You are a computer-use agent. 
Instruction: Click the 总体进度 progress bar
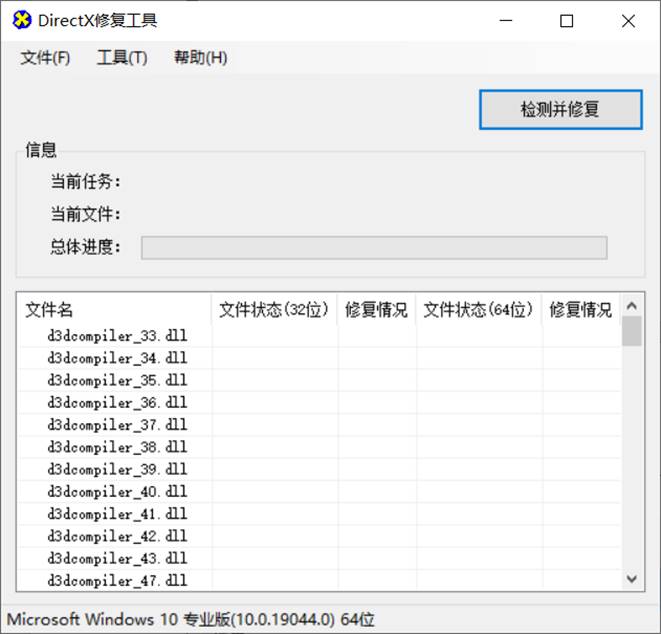tap(374, 247)
